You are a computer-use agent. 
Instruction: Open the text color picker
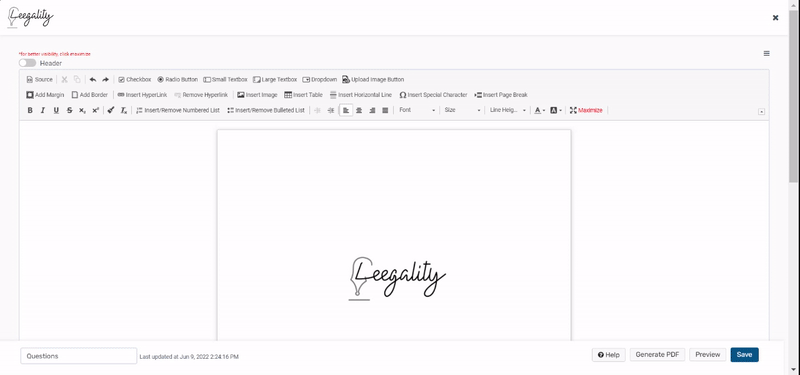tap(540, 110)
